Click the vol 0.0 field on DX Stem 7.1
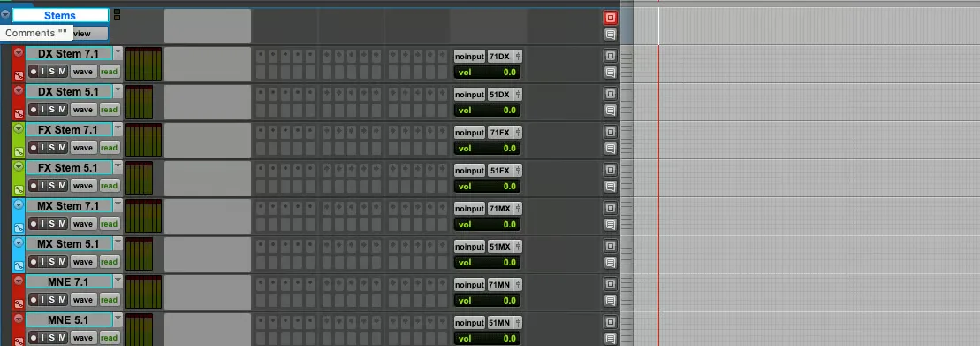This screenshot has height=346, width=980. point(487,73)
